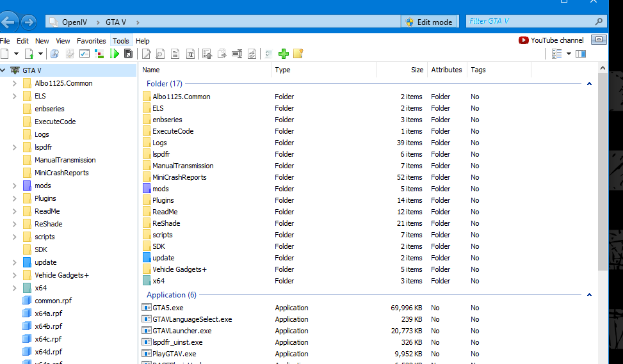Open the New menu
Viewport: 623px width, 364px height.
[x=42, y=41]
